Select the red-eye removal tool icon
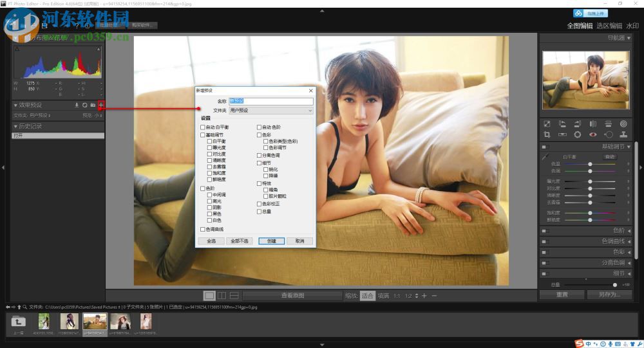Viewport: 644px width, 348px height. tap(593, 134)
